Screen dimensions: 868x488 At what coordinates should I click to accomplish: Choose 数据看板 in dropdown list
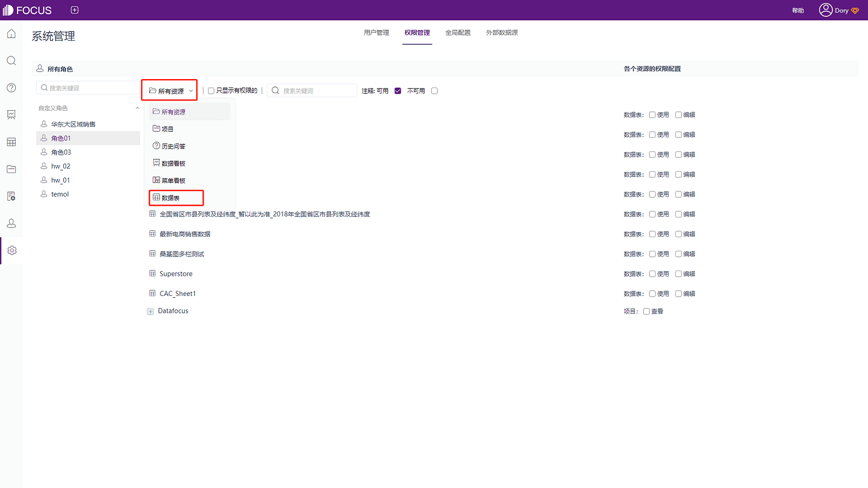click(x=190, y=163)
